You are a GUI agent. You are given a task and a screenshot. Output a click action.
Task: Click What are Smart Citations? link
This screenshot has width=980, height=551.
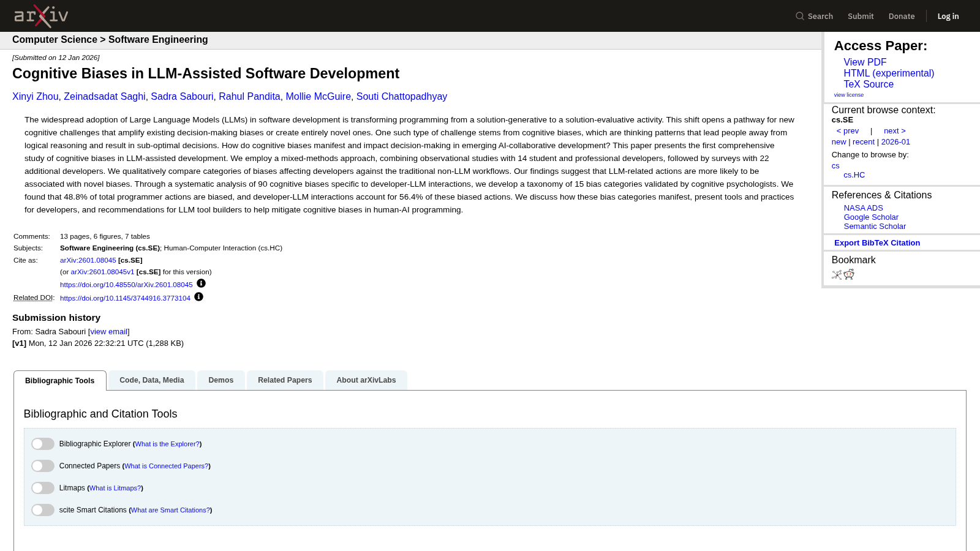tap(171, 510)
